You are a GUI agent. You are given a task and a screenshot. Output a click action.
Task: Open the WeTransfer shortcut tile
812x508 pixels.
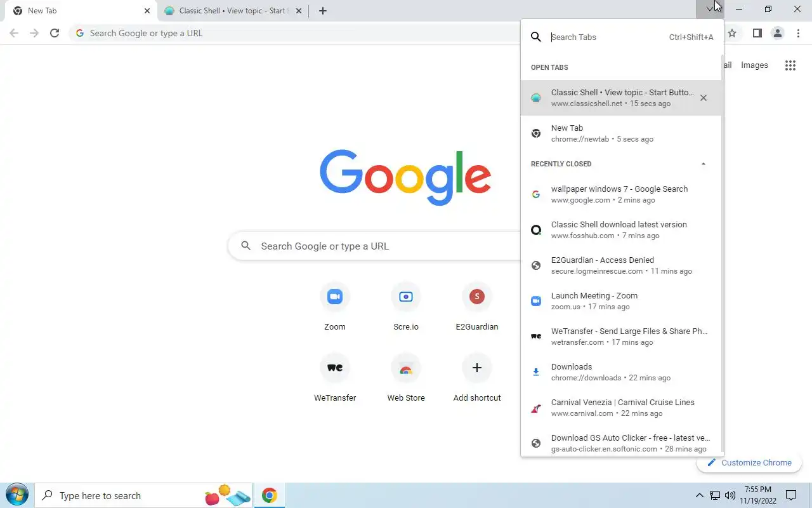pyautogui.click(x=335, y=378)
